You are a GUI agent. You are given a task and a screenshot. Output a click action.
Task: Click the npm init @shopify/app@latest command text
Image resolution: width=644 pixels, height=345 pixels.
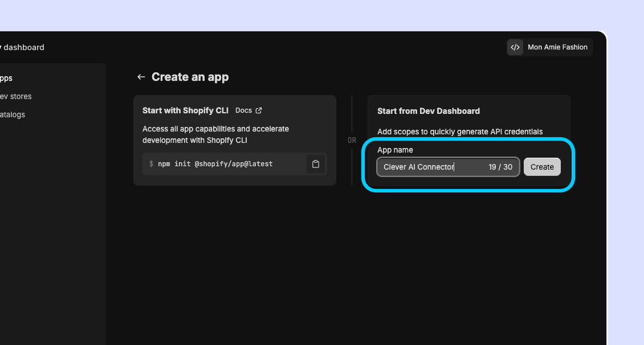click(215, 164)
